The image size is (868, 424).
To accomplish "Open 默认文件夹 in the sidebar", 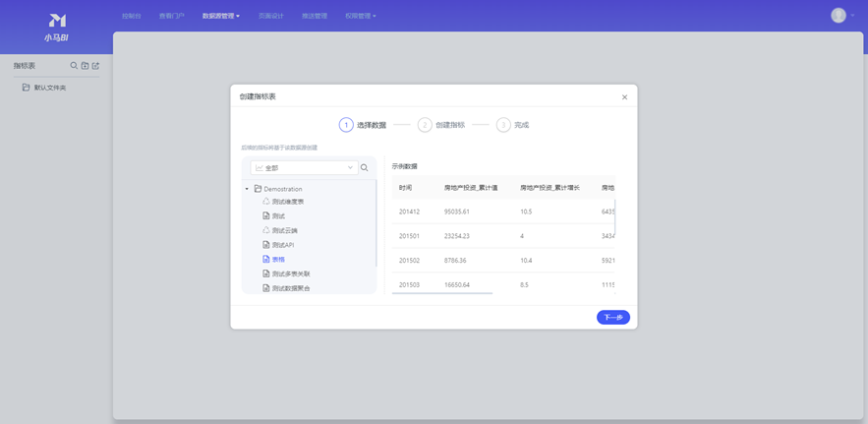I will 49,88.
